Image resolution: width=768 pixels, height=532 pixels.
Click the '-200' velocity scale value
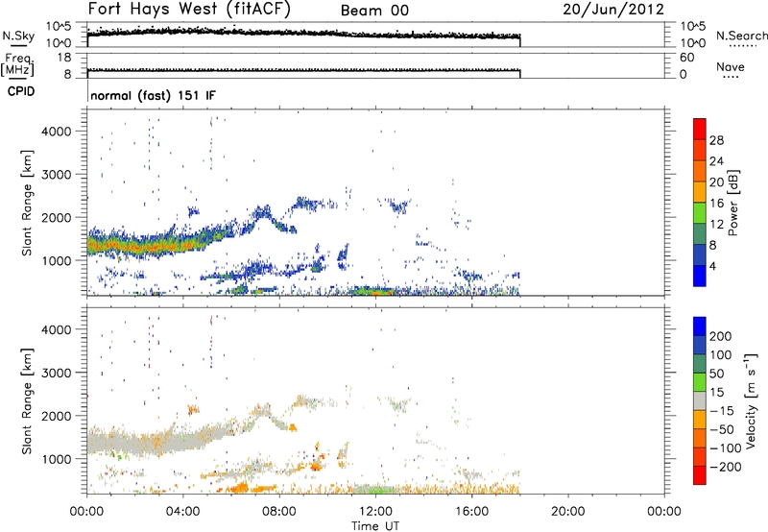click(x=725, y=467)
